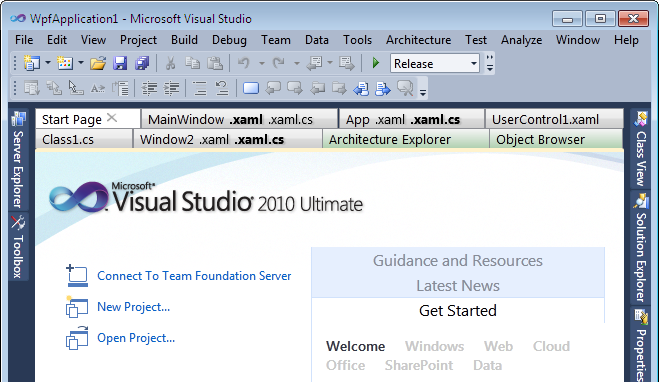This screenshot has width=659, height=382.
Task: Click the Comment Out Selected Lines icon
Action: coord(199,88)
